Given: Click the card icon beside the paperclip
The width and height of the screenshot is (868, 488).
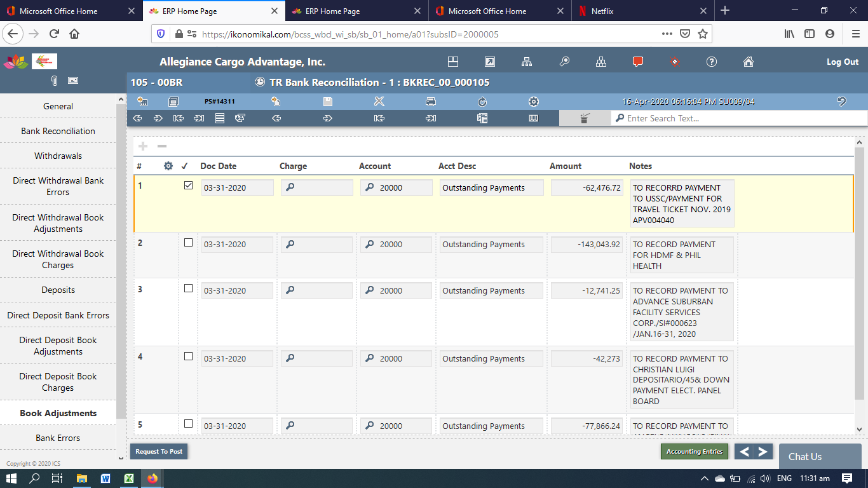Looking at the screenshot, I should [x=73, y=81].
